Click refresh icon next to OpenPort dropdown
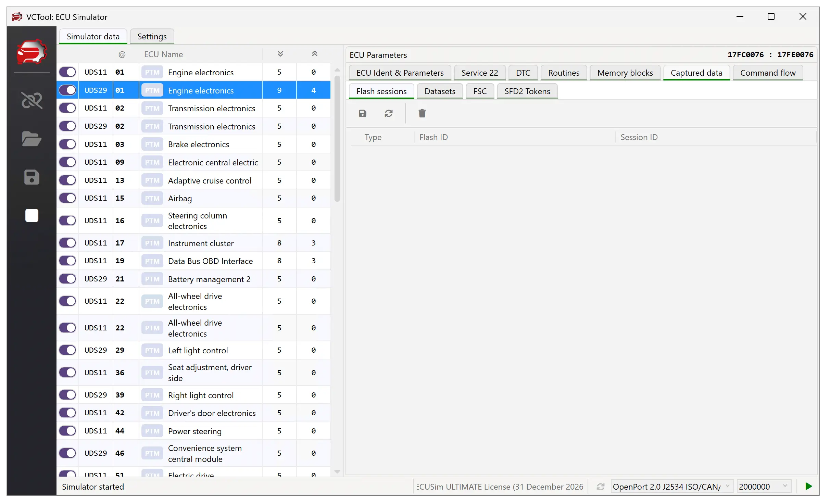Screen dimensions: 830x504 (600, 487)
